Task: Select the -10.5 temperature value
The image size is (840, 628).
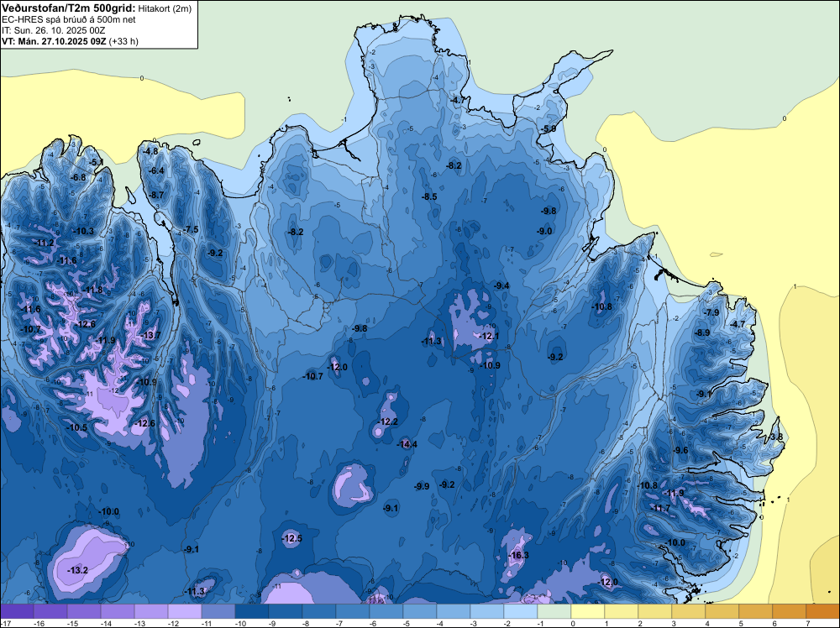Action: 77,428
